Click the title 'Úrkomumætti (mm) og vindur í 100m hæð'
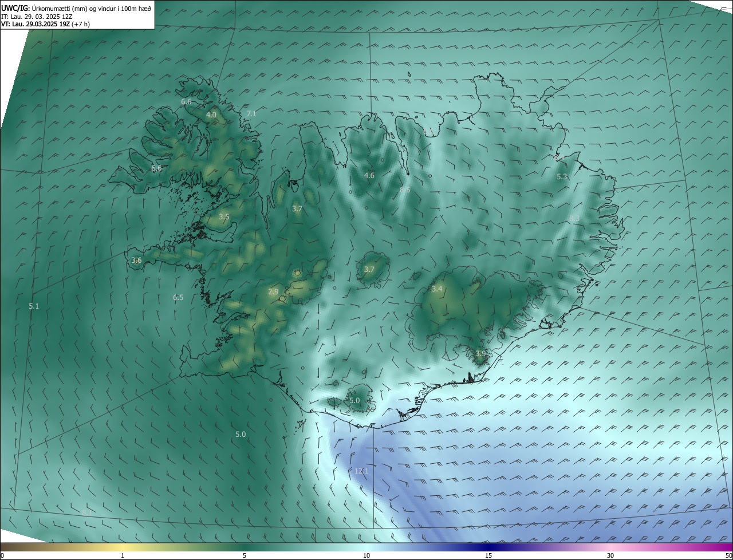The height and width of the screenshot is (560, 733). coord(91,8)
